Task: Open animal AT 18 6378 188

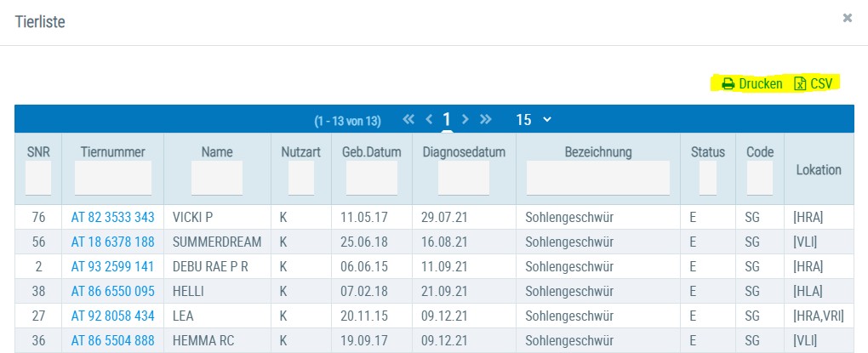Action: point(113,242)
